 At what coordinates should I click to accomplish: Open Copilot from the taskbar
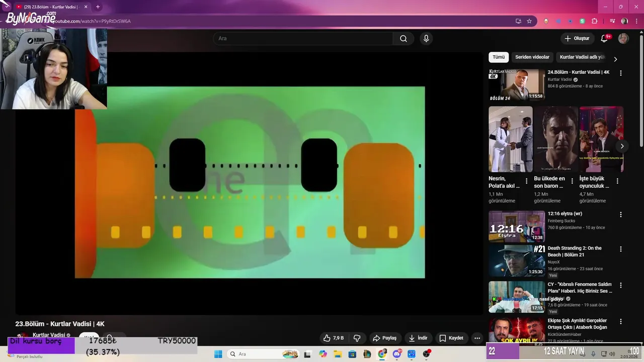pos(323,354)
